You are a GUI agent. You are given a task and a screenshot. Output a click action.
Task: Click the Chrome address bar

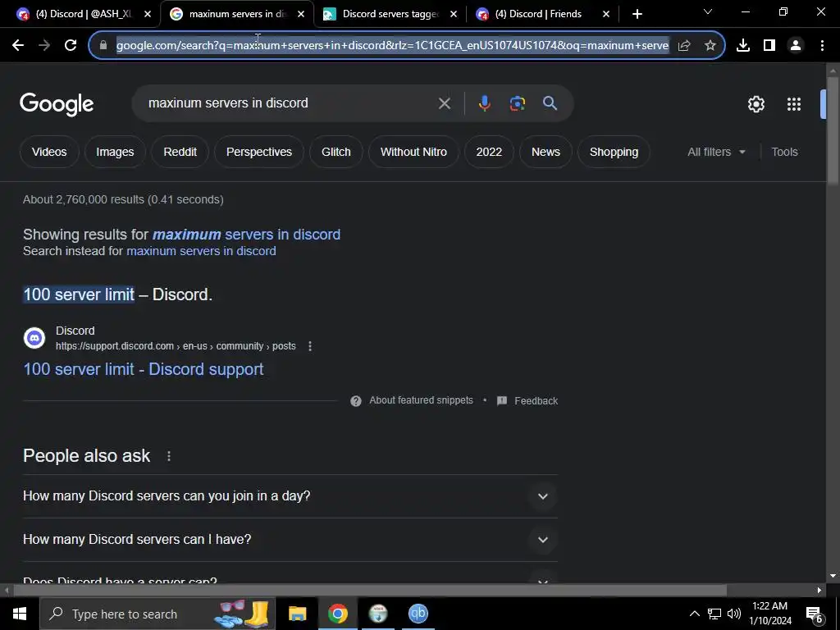pos(392,46)
